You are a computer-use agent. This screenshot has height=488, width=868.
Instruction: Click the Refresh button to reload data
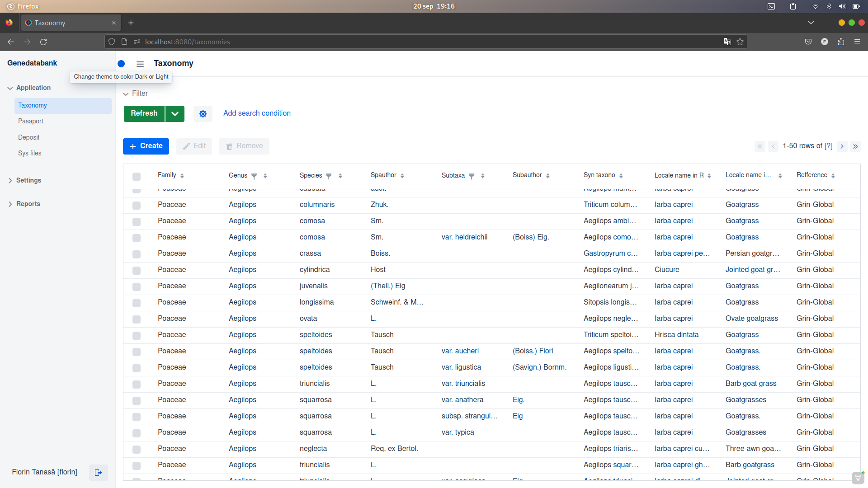click(144, 113)
